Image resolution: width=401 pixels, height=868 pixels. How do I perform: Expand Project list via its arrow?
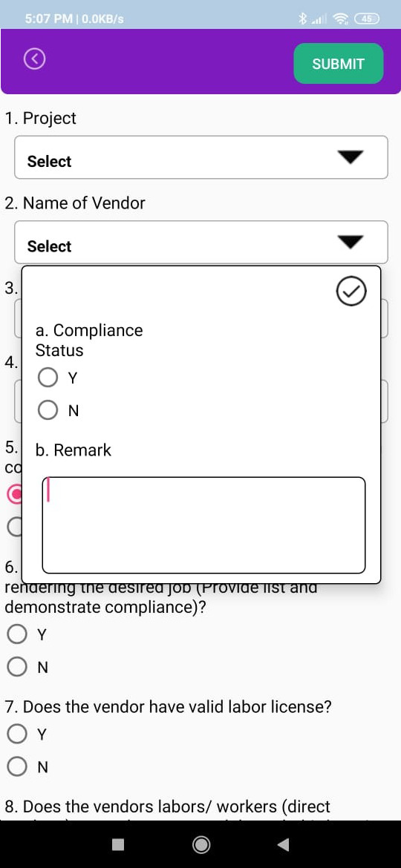[x=351, y=157]
